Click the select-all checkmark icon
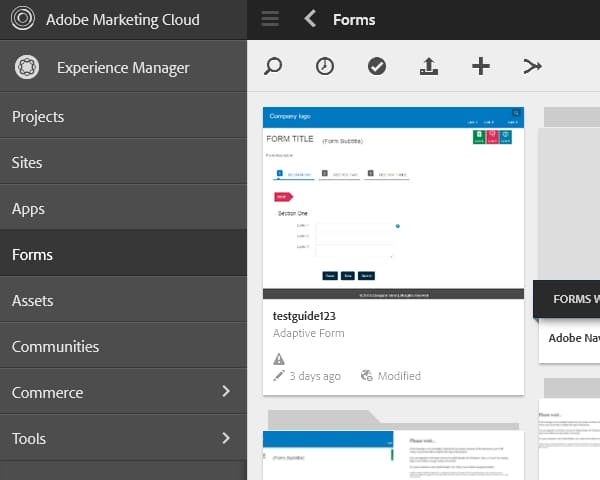Image resolution: width=600 pixels, height=480 pixels. [x=377, y=66]
